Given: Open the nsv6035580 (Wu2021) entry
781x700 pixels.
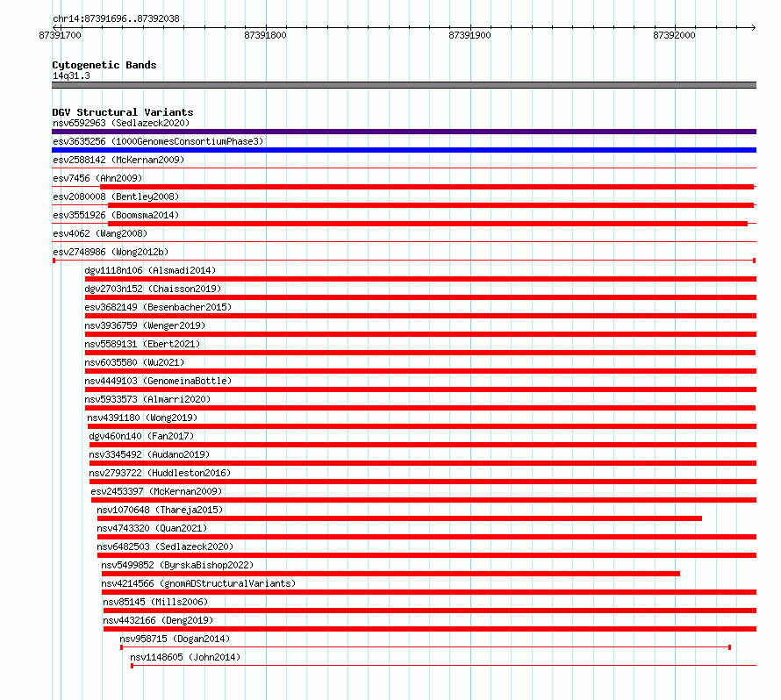Looking at the screenshot, I should point(134,362).
